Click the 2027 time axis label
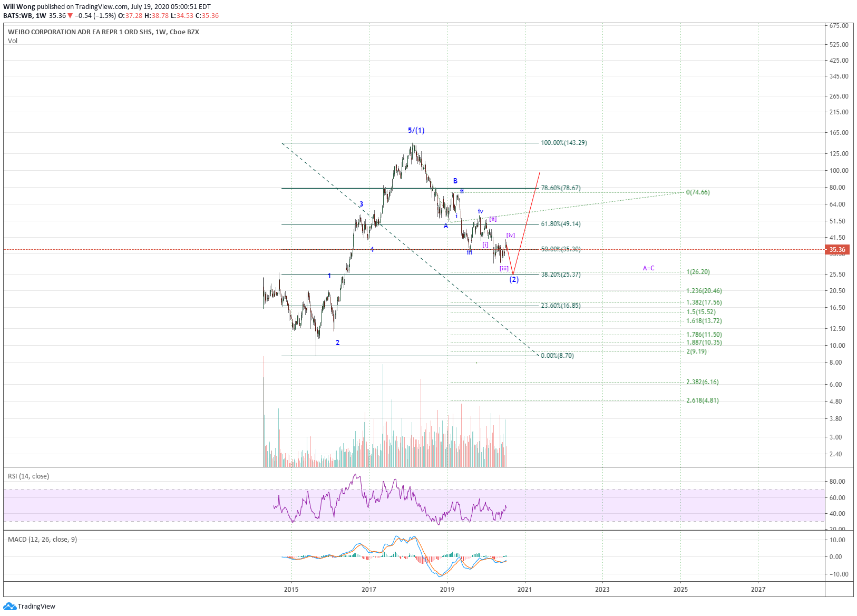The height and width of the screenshot is (616, 857). tap(758, 589)
